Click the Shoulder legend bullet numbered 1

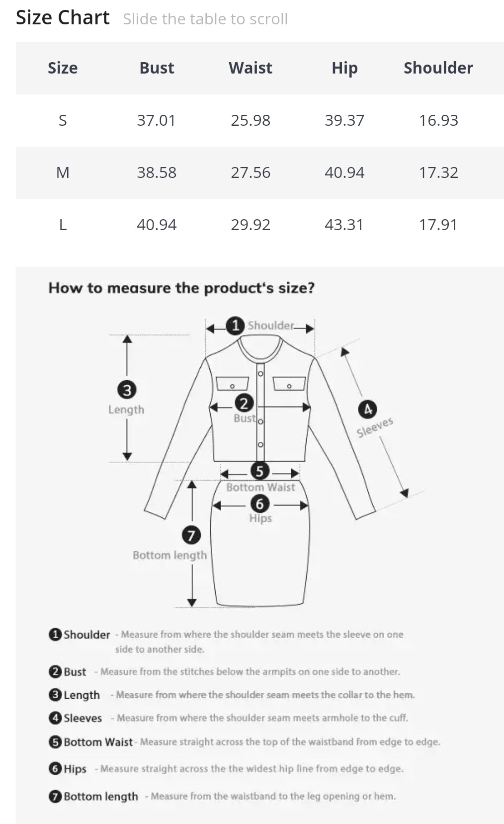click(55, 635)
